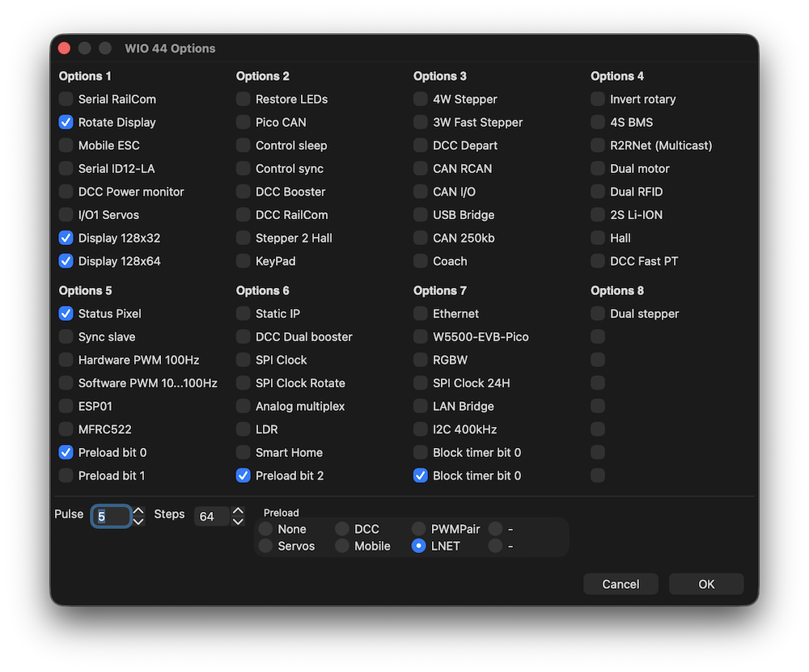Check the Dual stepper checkbox

(x=597, y=314)
